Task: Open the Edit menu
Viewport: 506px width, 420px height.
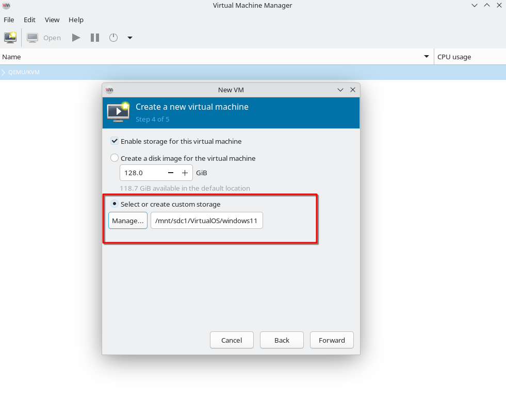Action: pos(29,20)
